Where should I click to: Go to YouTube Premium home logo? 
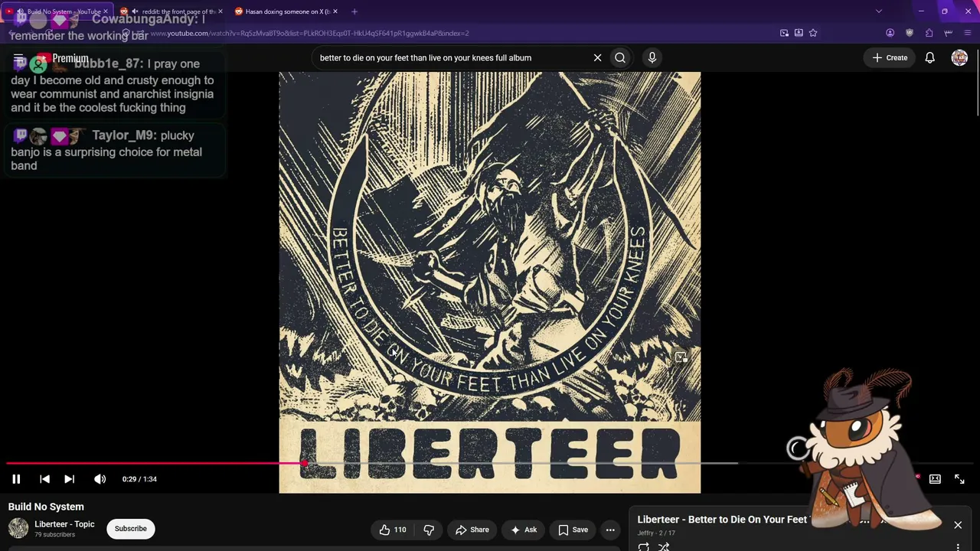click(x=63, y=58)
